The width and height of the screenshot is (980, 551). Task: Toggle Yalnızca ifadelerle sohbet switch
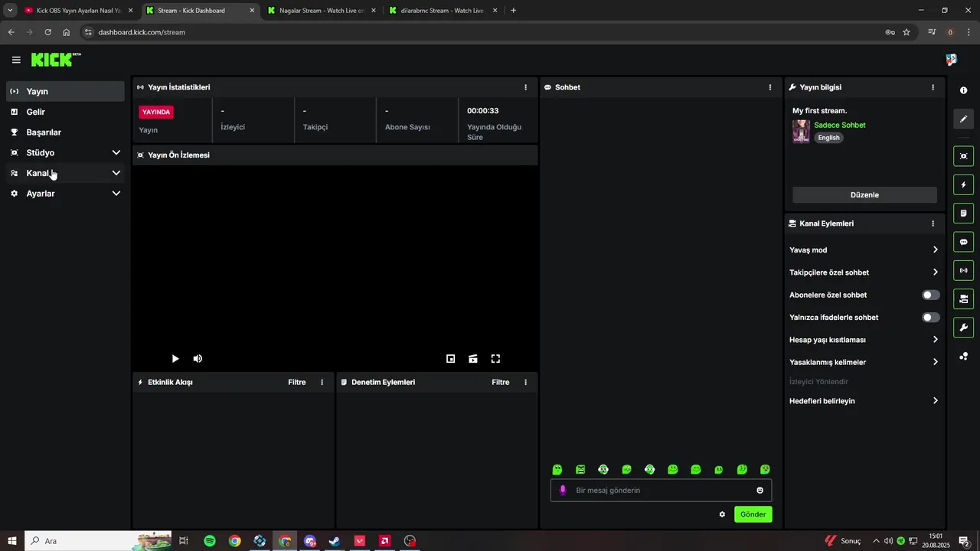coord(931,317)
